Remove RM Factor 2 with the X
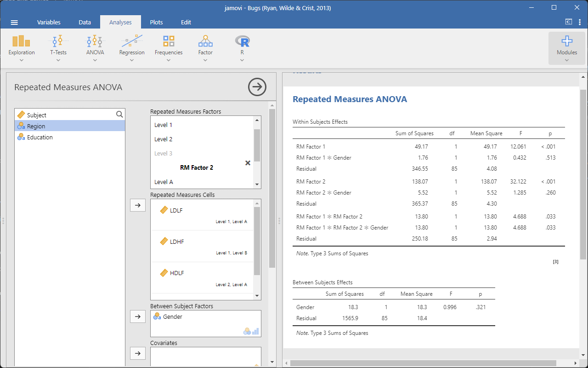 click(x=248, y=163)
